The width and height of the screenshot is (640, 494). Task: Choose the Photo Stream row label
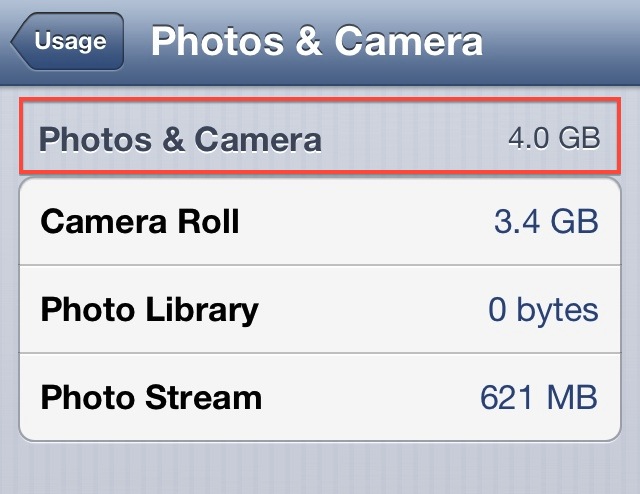tap(151, 398)
